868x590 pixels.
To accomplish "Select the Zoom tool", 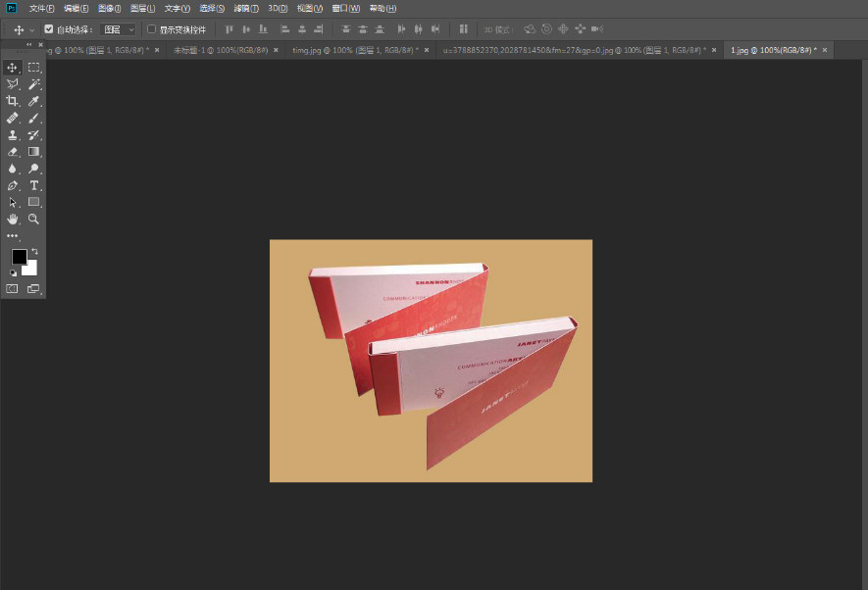I will (34, 219).
